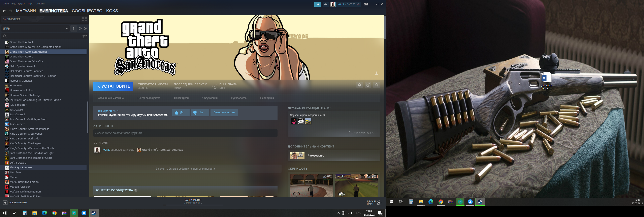Open Chrome on the wallpaper-side taskbar
The image size is (644, 217).
pos(441,202)
